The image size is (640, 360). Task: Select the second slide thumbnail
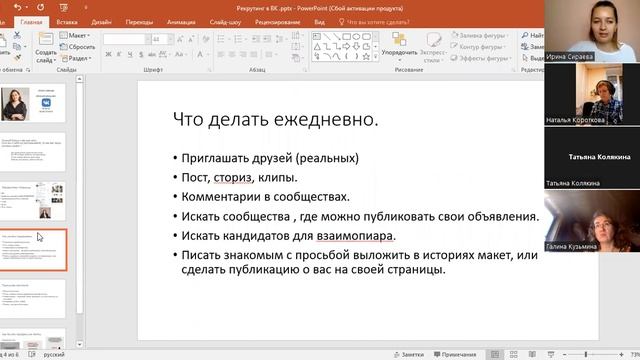point(33,152)
